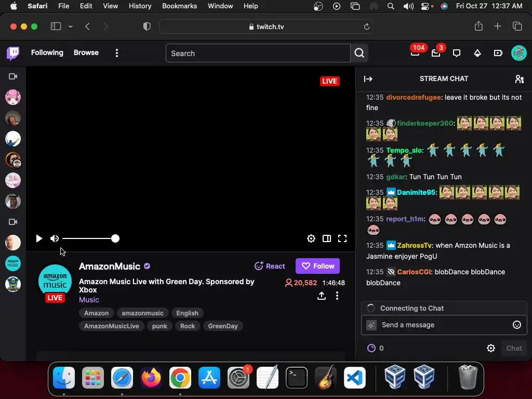Open the Browse tab
The height and width of the screenshot is (399, 532).
[x=86, y=52]
